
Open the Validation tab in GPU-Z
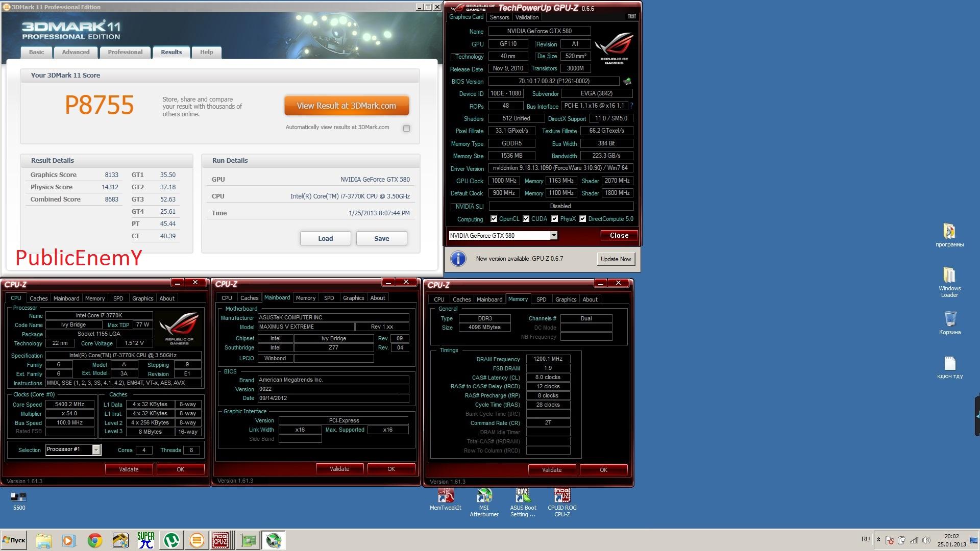pos(527,17)
